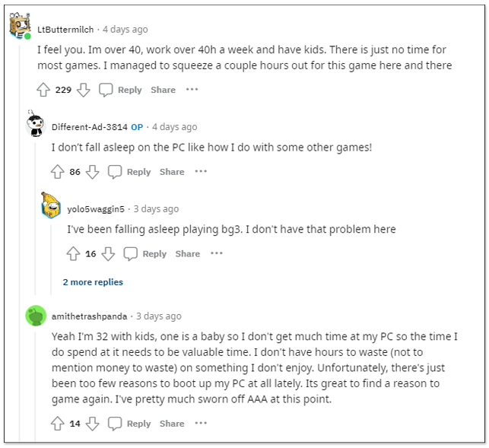489x448 pixels.
Task: Downvote LtButtermilch's comment with 229 points
Action: click(83, 90)
